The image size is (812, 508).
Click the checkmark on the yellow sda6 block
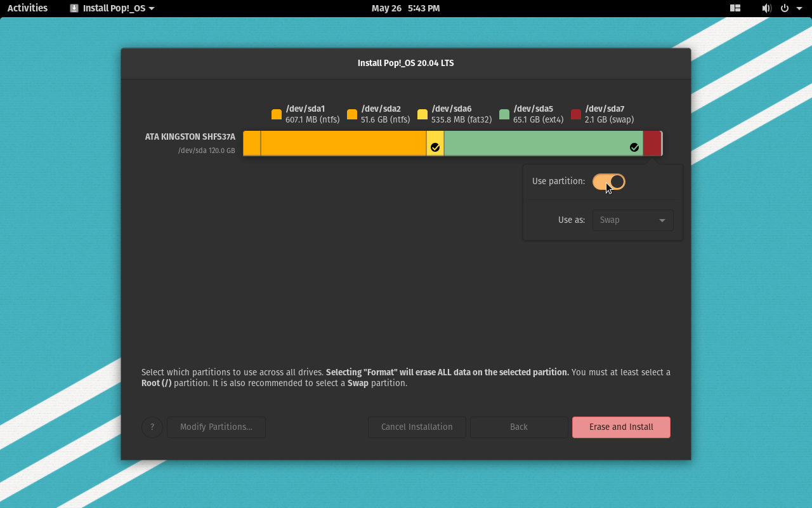tap(435, 147)
